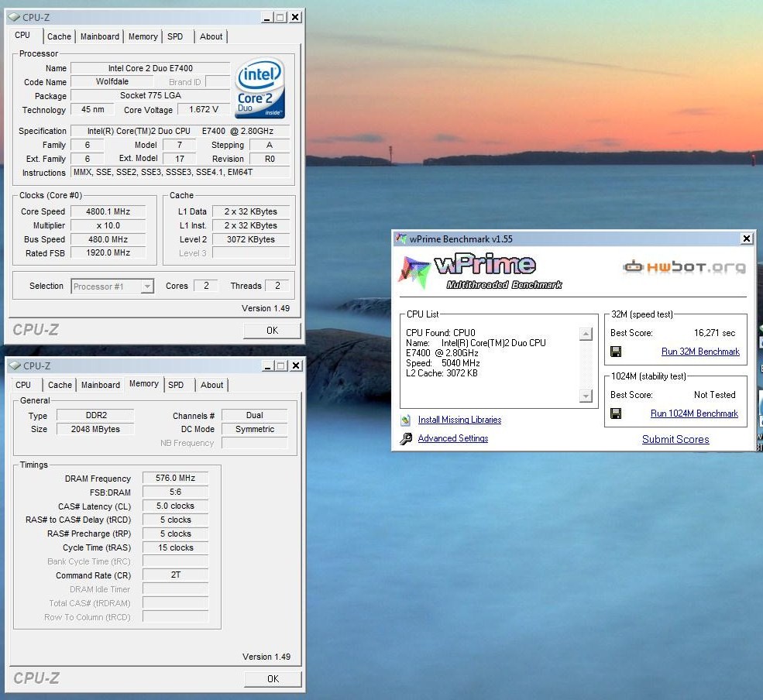
Task: Click the Core Voltage value 1.672 V
Action: pyautogui.click(x=204, y=109)
